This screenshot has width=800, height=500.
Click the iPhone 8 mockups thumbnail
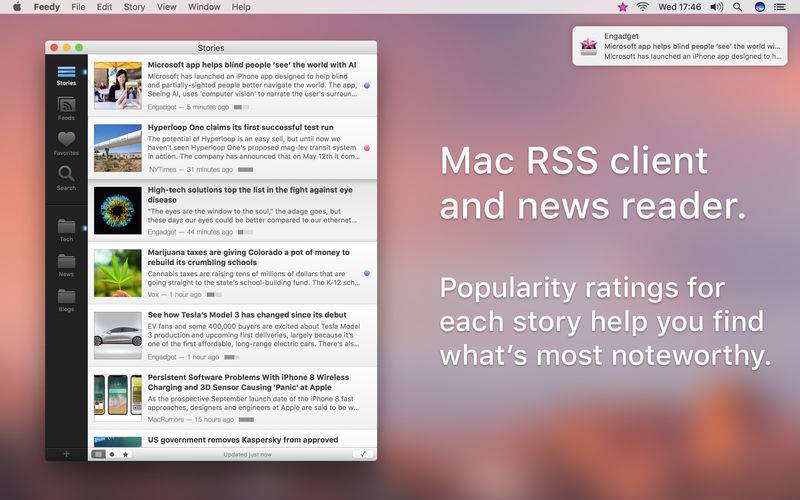[118, 398]
